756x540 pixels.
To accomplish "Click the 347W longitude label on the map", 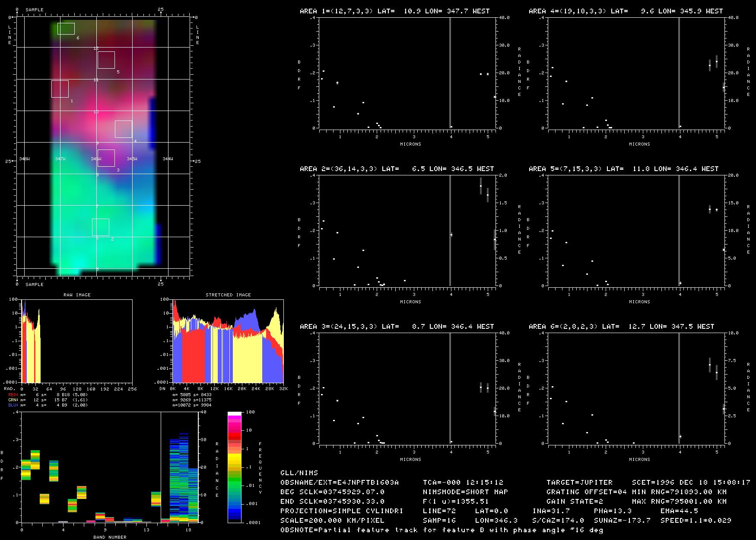I will 60,159.
